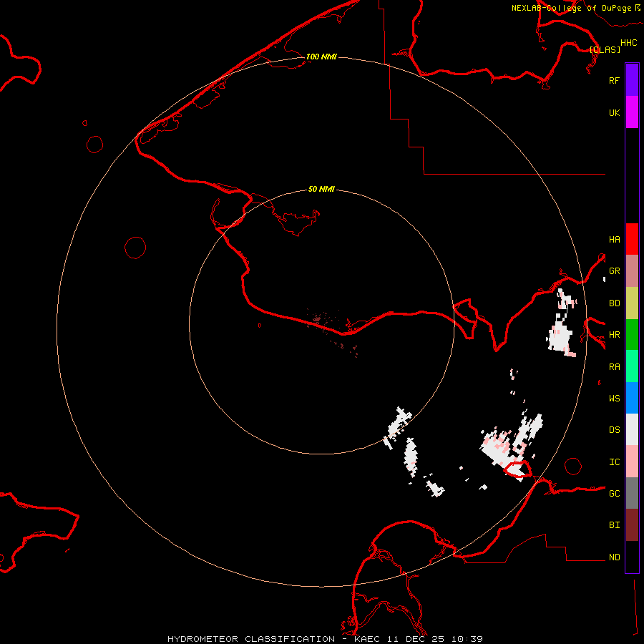Image resolution: width=644 pixels, height=644 pixels.
Task: Click the UK magenta legend swatch
Action: click(x=632, y=112)
